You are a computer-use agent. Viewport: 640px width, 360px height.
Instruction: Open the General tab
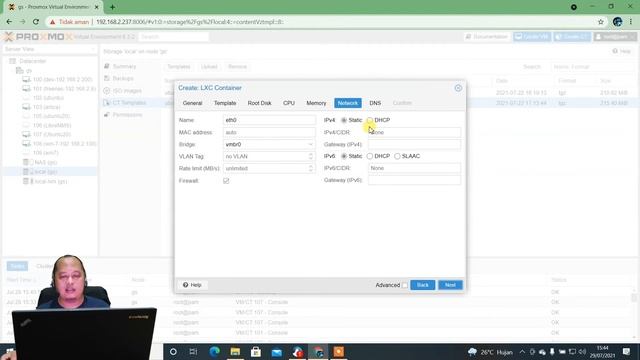coord(192,103)
